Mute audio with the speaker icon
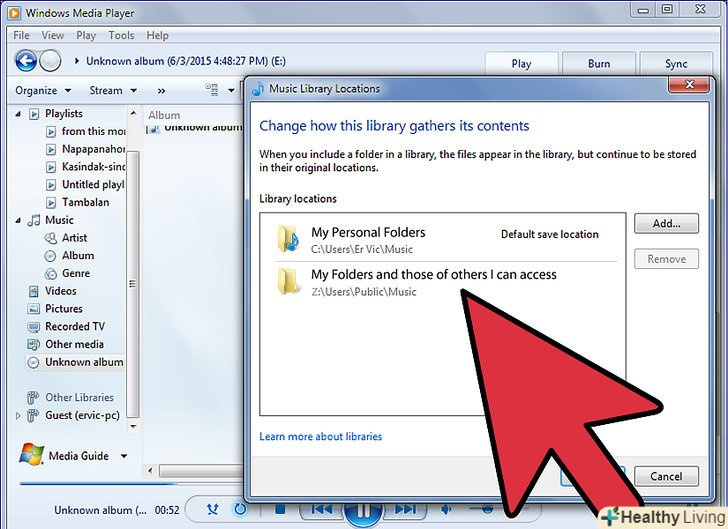Screen dimensions: 728x529 (x=446, y=509)
